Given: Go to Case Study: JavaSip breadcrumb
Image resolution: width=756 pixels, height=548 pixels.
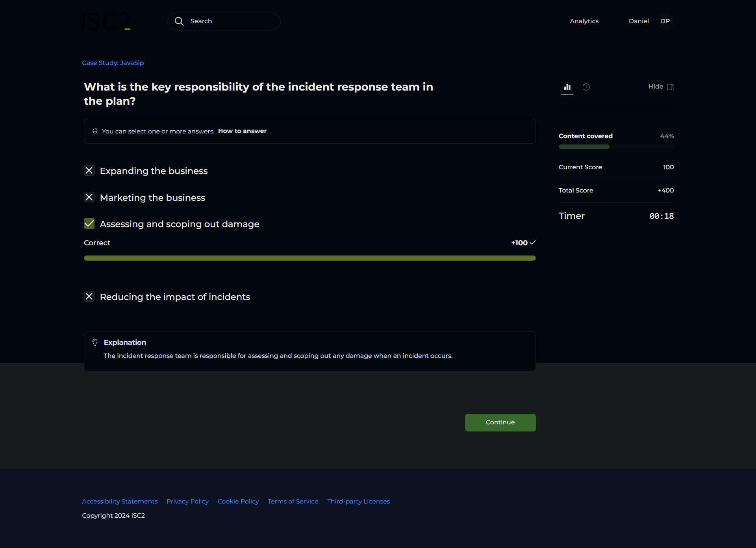Looking at the screenshot, I should (x=113, y=63).
